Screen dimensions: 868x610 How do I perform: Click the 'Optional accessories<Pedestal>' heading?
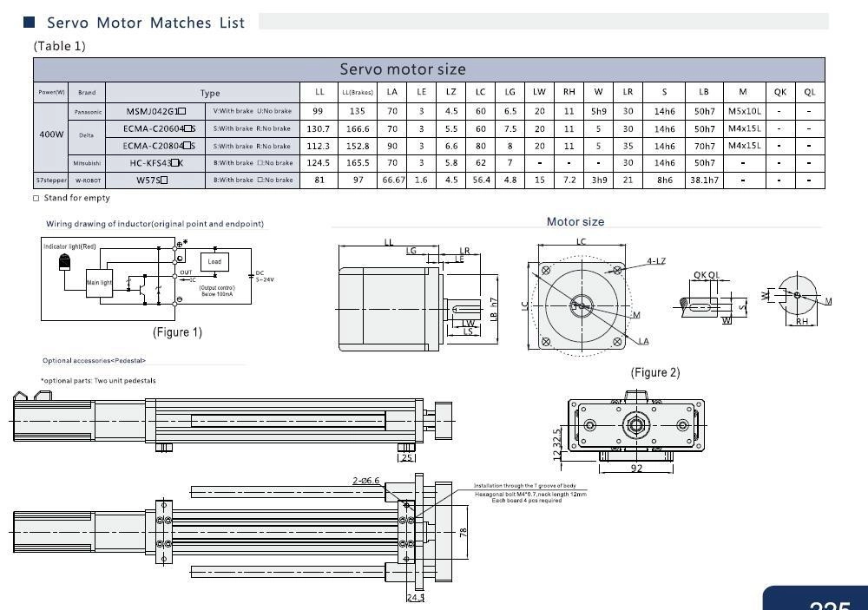[95, 360]
